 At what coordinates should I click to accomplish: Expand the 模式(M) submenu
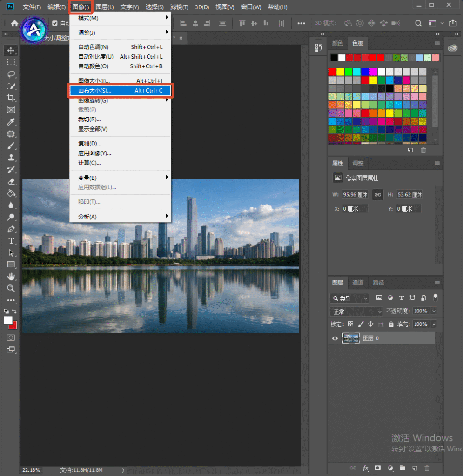click(120, 18)
